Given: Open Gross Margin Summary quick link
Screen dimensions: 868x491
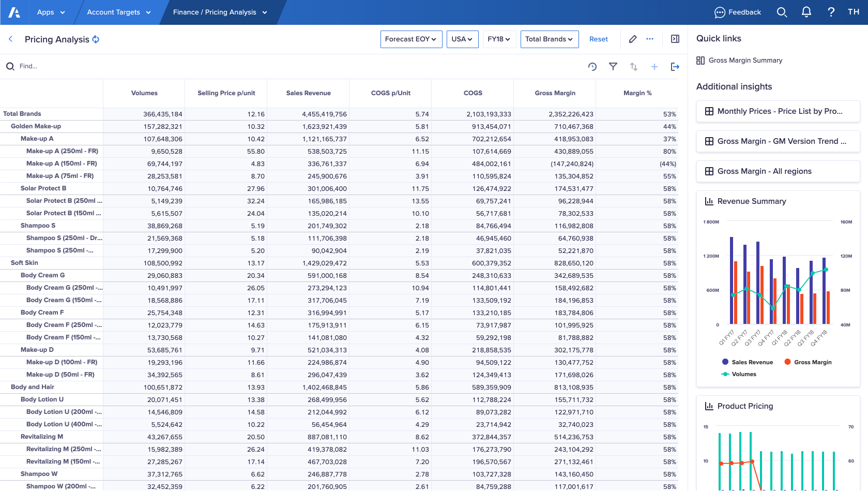Looking at the screenshot, I should tap(745, 61).
